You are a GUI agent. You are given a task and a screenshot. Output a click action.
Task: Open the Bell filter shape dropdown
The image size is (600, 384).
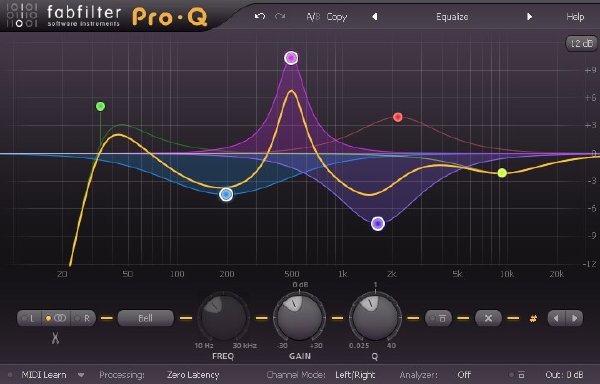click(x=145, y=318)
